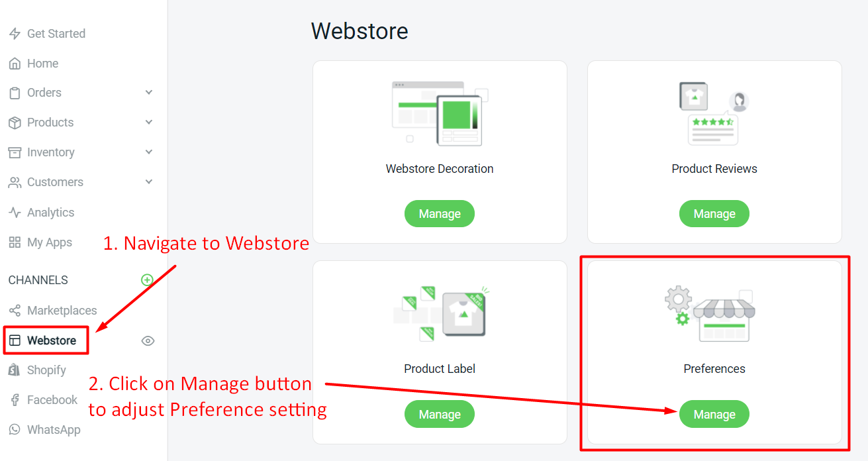Select the Home icon in the sidebar
The height and width of the screenshot is (461, 868).
pyautogui.click(x=14, y=63)
